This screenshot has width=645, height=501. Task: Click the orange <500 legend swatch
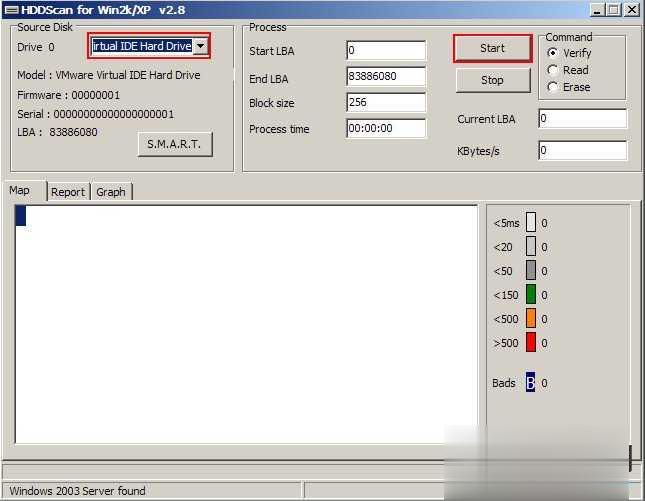click(x=531, y=318)
